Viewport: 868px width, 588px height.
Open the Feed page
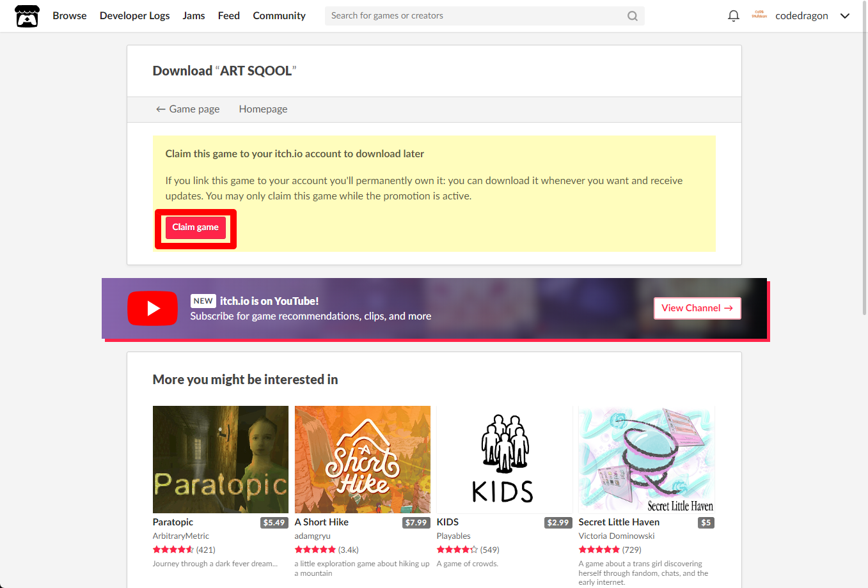pyautogui.click(x=229, y=16)
